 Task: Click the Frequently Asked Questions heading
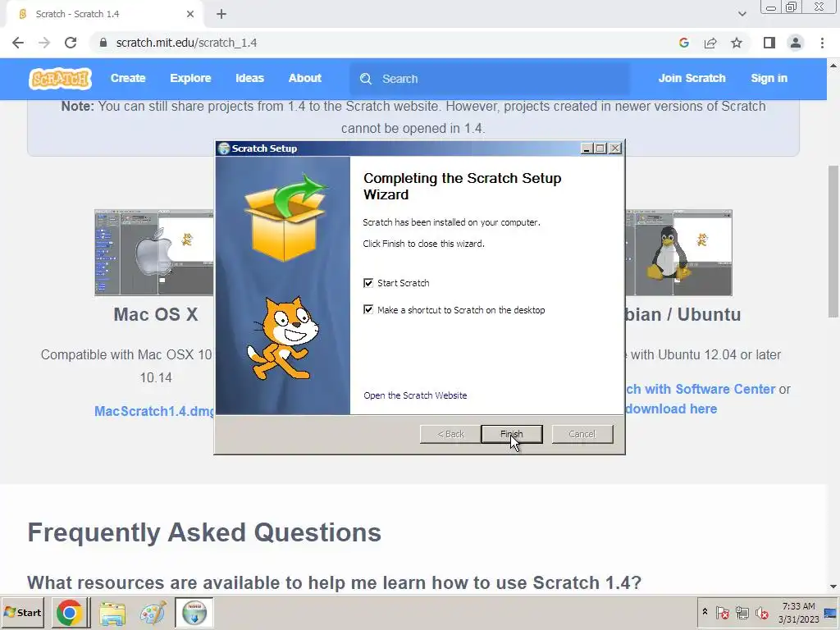coord(204,532)
